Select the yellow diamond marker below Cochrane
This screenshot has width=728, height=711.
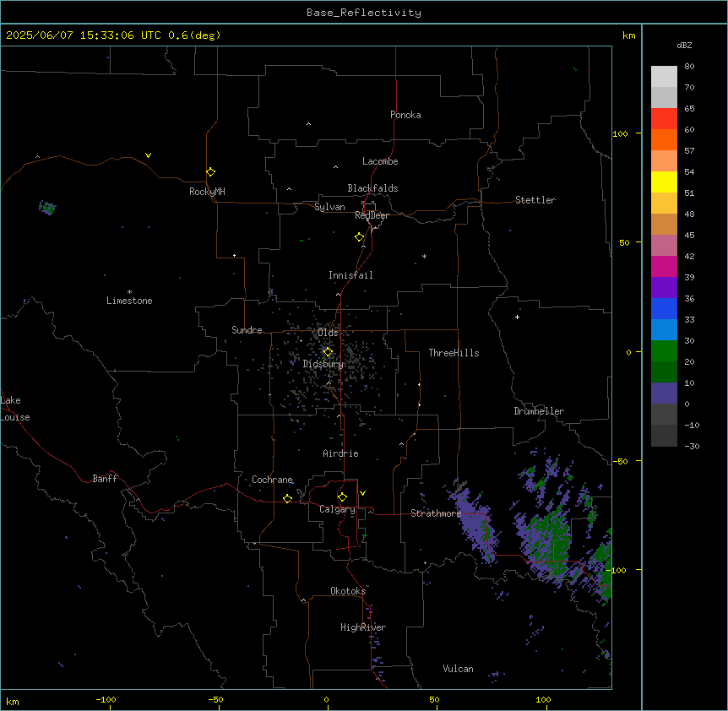(x=287, y=498)
